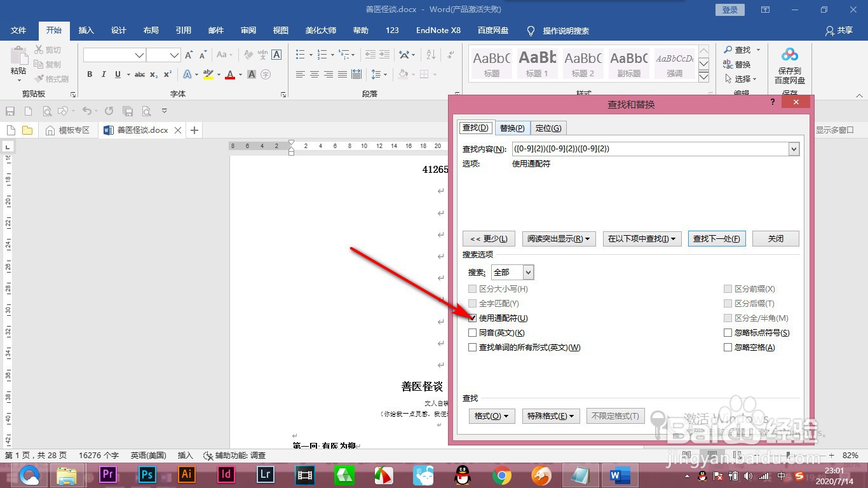Screen dimensions: 868x488
Task: Collapse options with the 更少 button
Action: tap(488, 238)
